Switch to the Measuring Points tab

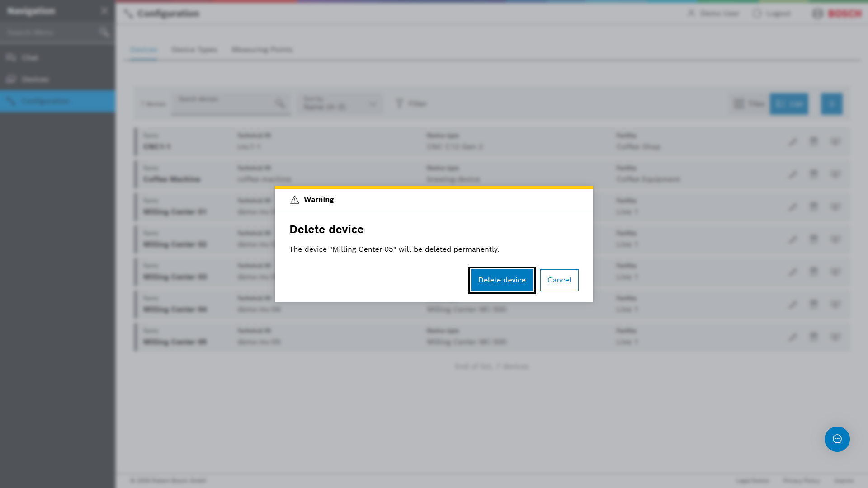262,50
